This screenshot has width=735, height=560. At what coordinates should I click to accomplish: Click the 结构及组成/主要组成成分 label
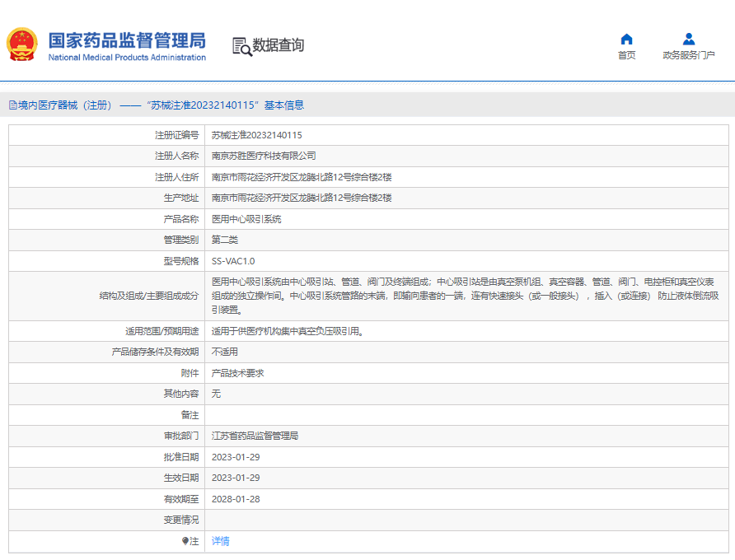(x=149, y=296)
